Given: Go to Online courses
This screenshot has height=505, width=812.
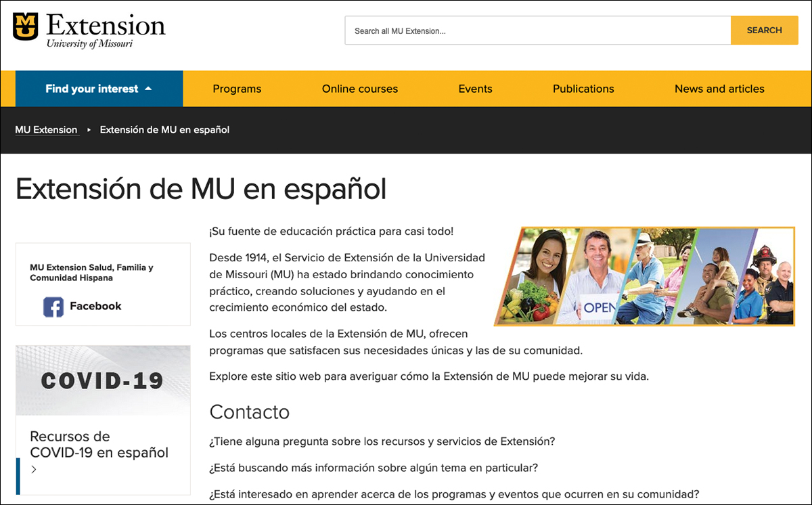Looking at the screenshot, I should click(x=359, y=89).
